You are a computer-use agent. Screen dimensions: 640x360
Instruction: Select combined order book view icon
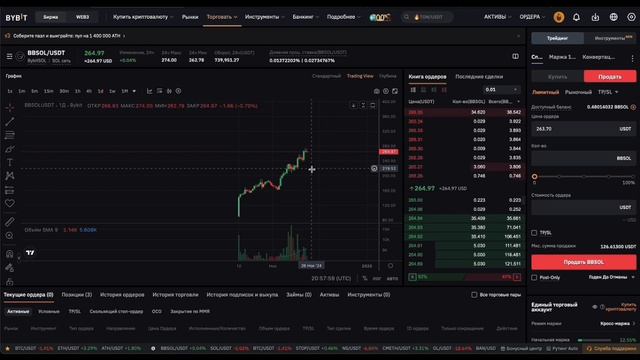coord(413,90)
